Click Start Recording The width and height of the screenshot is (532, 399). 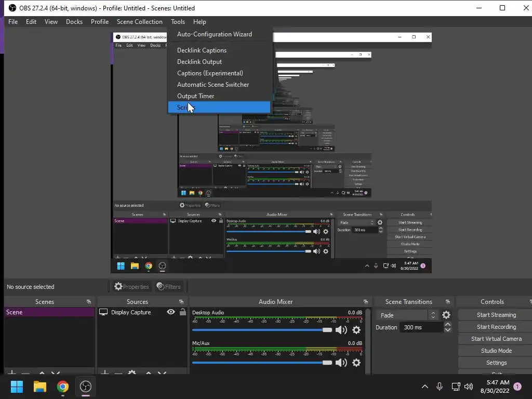tap(496, 327)
